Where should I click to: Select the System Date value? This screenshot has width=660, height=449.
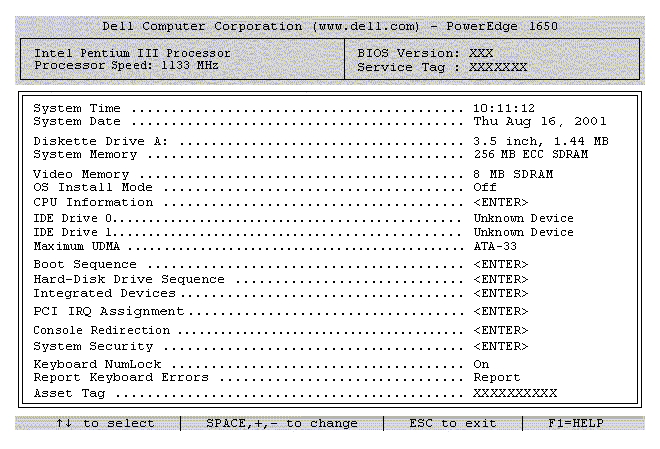[x=540, y=122]
